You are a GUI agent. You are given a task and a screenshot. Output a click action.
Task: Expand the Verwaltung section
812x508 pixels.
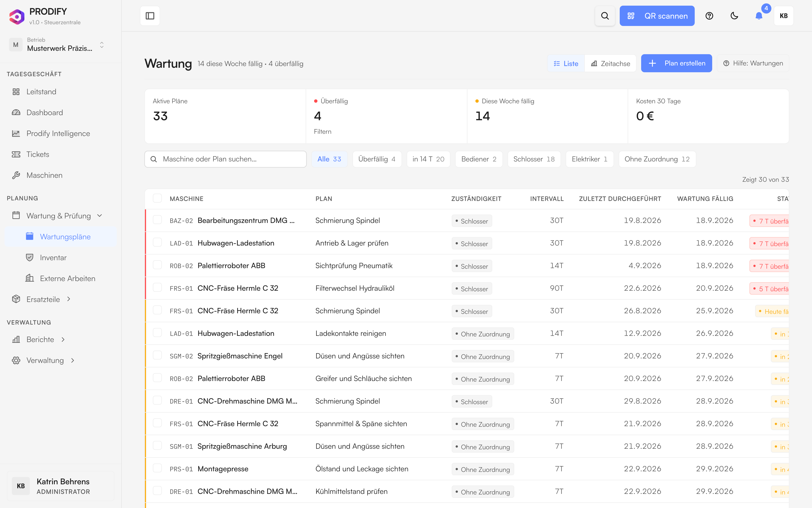(73, 360)
